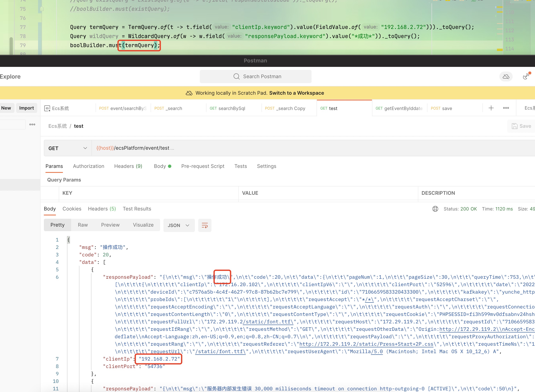Viewport: 535px width, 392px height.
Task: Click the "code": 20 line in response
Action: 95,255
